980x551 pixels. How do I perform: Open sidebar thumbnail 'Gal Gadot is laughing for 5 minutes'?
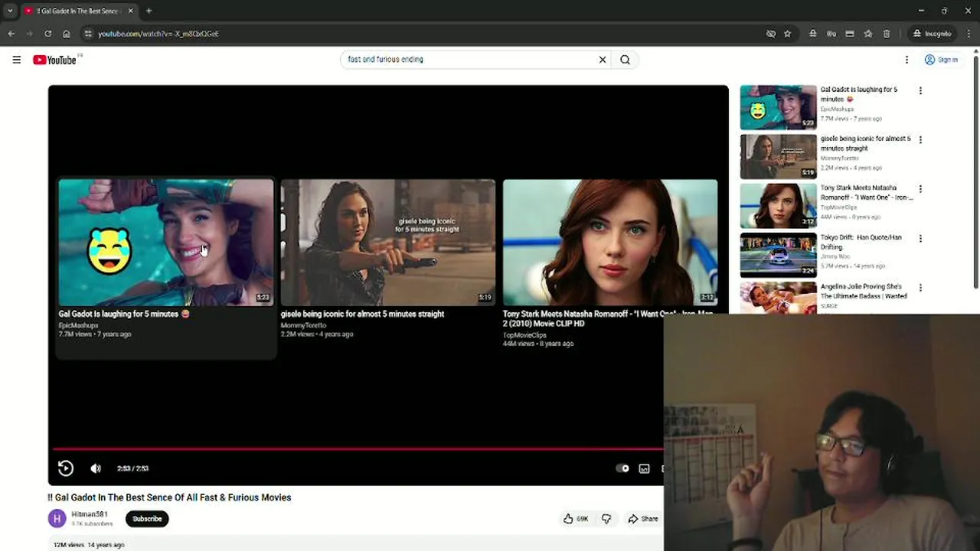point(778,107)
